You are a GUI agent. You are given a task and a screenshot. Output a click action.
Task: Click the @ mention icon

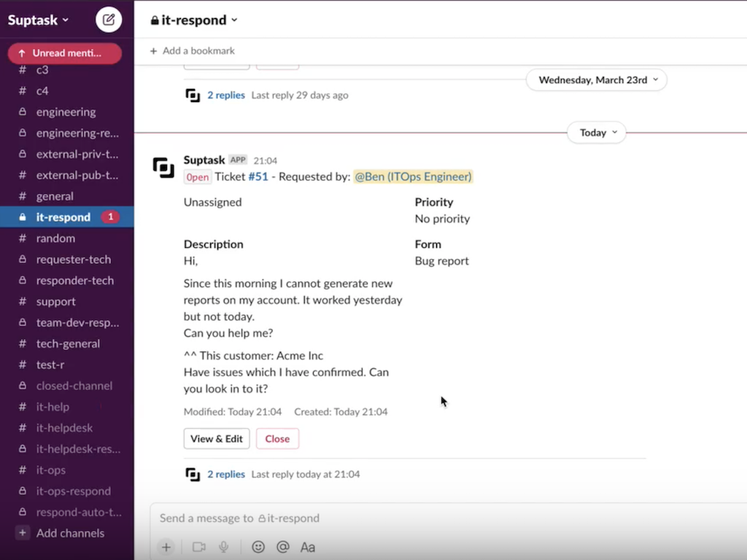point(283,547)
